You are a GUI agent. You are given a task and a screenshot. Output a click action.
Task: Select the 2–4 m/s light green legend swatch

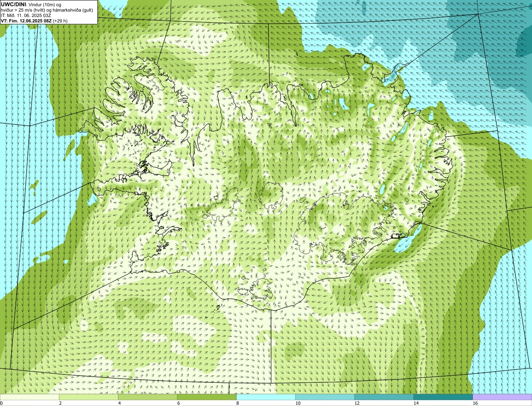89,397
